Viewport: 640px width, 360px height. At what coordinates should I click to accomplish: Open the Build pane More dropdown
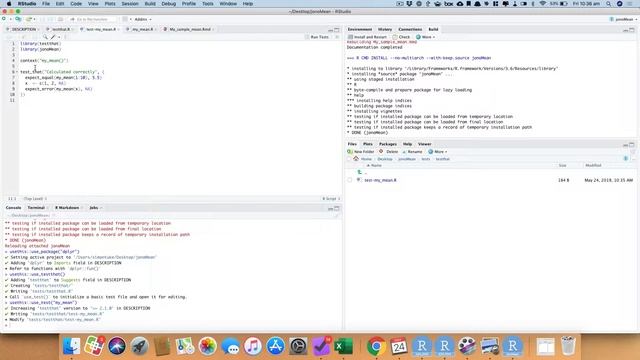coord(426,37)
